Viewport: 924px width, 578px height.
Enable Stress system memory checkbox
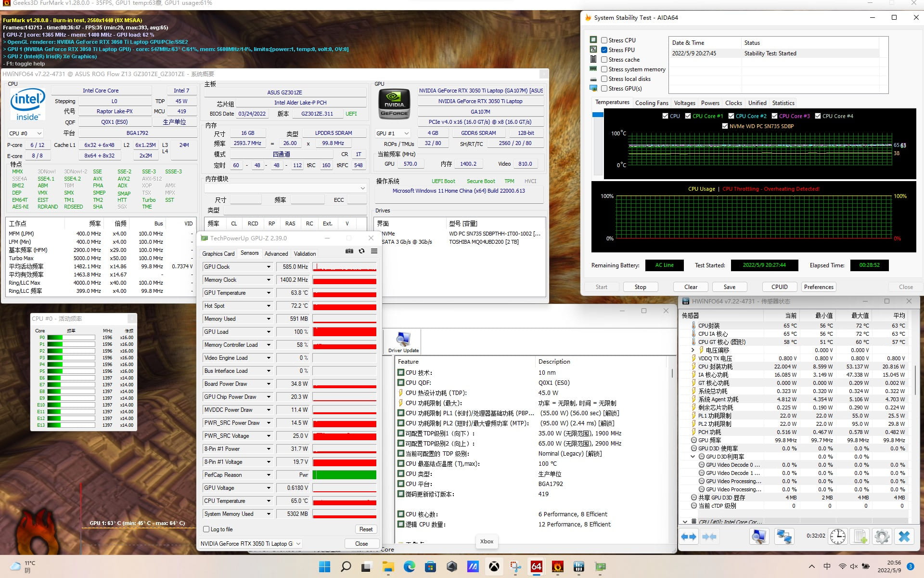604,69
